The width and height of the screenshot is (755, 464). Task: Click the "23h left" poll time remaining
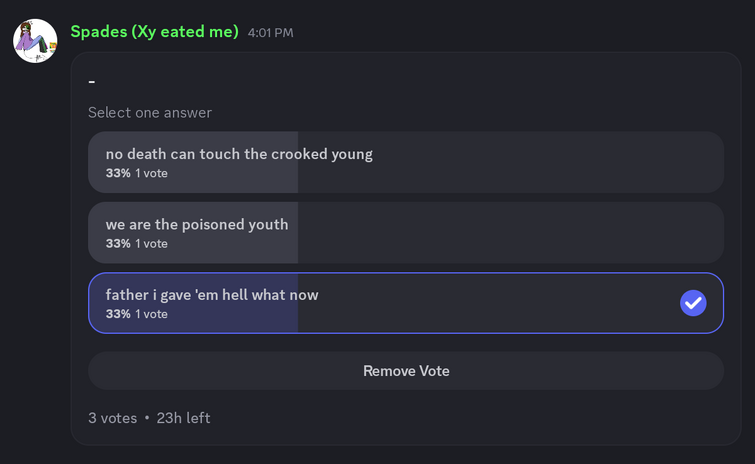point(183,418)
